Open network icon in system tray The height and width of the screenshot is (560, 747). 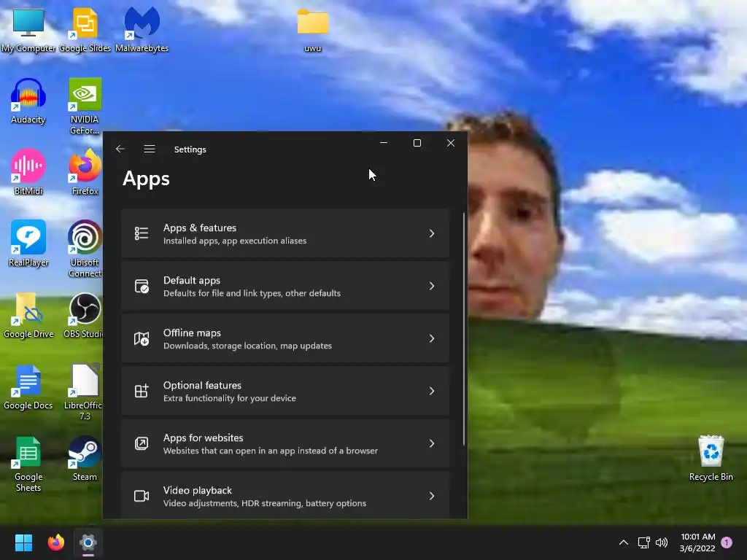pyautogui.click(x=643, y=542)
